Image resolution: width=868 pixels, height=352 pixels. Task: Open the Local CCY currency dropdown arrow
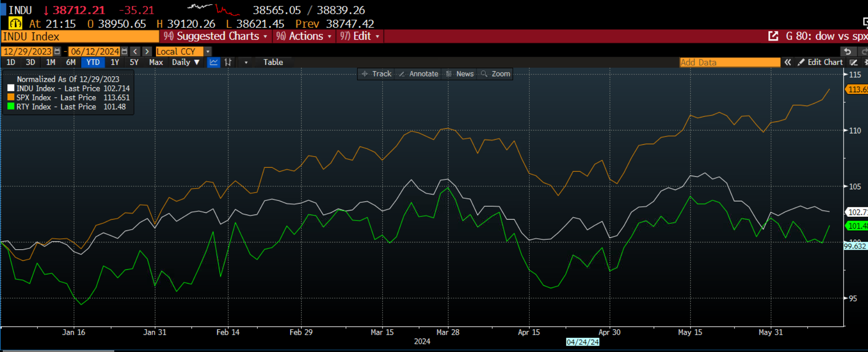tap(208, 52)
